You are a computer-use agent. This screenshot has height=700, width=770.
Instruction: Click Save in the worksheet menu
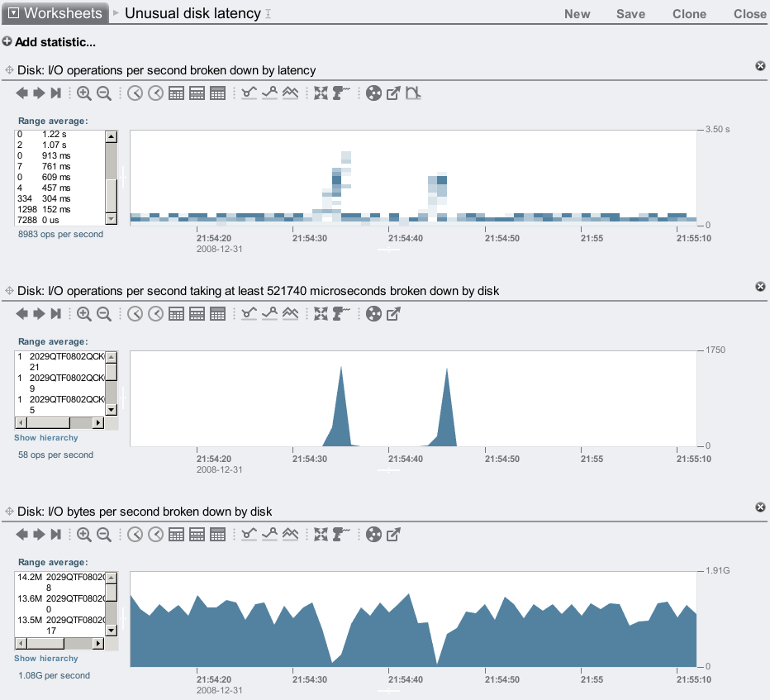coord(630,13)
